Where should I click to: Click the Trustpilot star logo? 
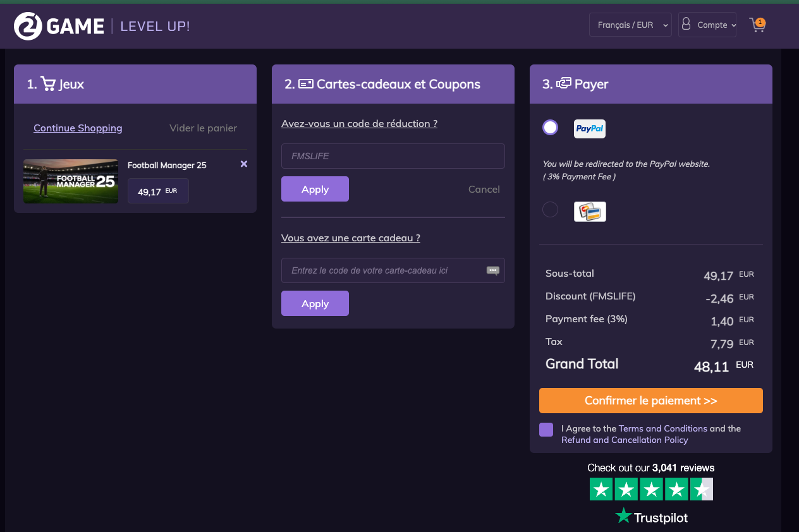(x=624, y=516)
